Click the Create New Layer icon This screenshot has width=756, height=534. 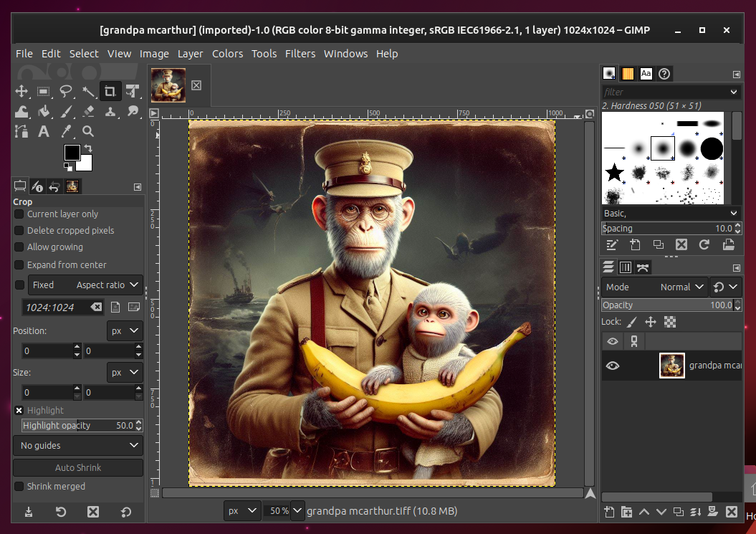pyautogui.click(x=608, y=512)
